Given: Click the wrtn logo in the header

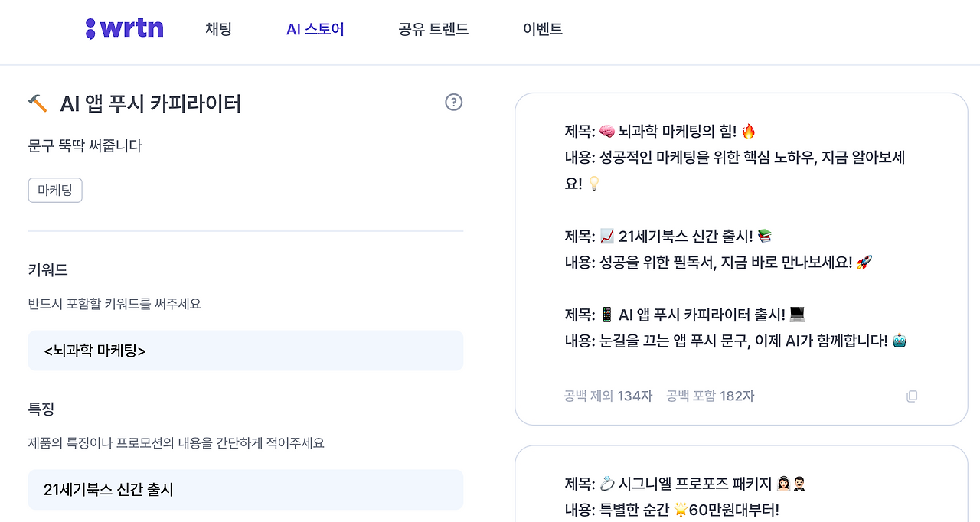Looking at the screenshot, I should click(x=124, y=28).
